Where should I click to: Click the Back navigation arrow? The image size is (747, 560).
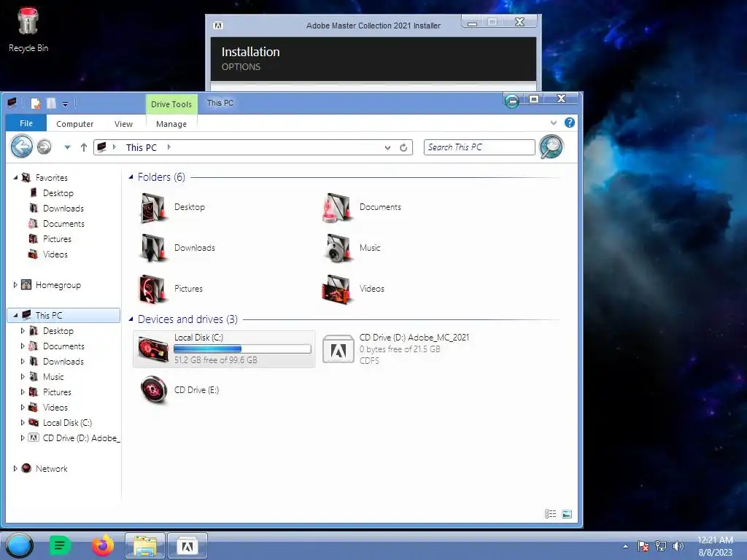click(22, 147)
